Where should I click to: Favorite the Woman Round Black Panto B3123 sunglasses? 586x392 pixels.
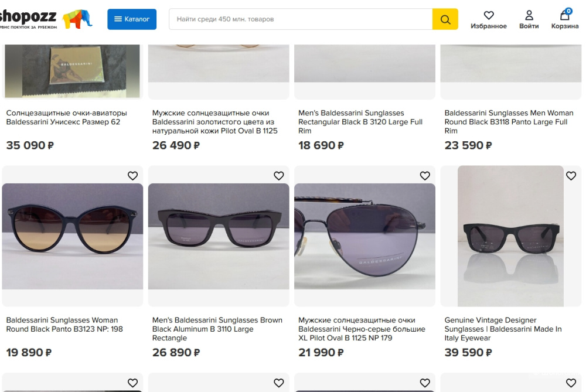click(132, 176)
